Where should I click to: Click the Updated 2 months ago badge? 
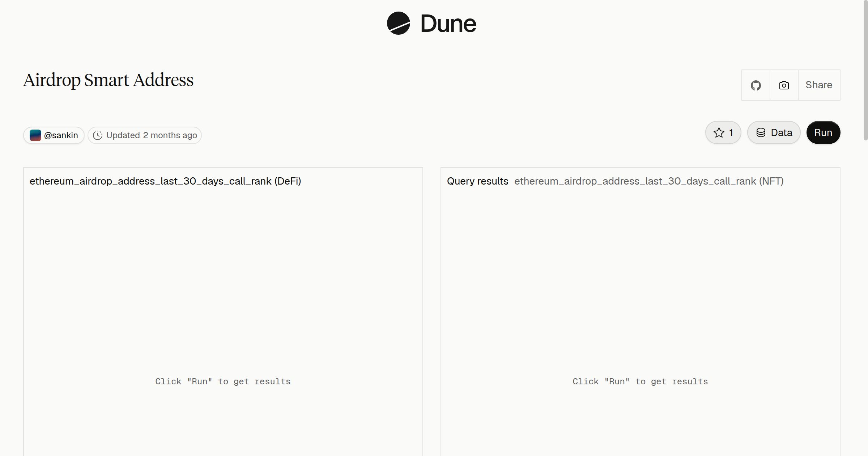click(x=145, y=135)
